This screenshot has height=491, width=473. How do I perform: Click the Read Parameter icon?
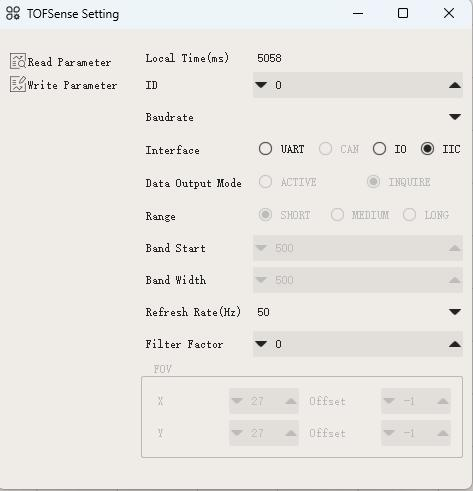click(x=18, y=61)
